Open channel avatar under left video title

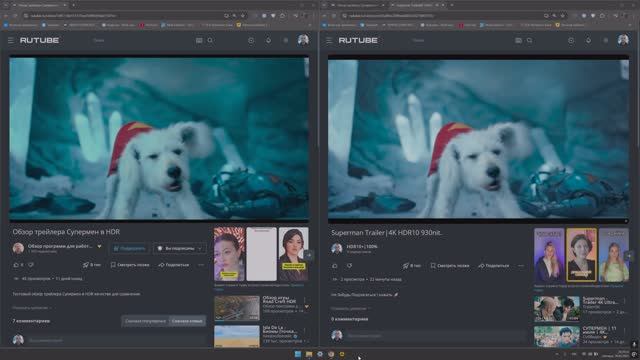pos(18,248)
